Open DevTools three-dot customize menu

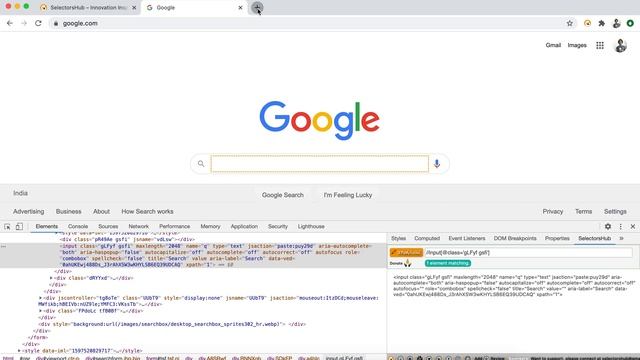pos(620,226)
